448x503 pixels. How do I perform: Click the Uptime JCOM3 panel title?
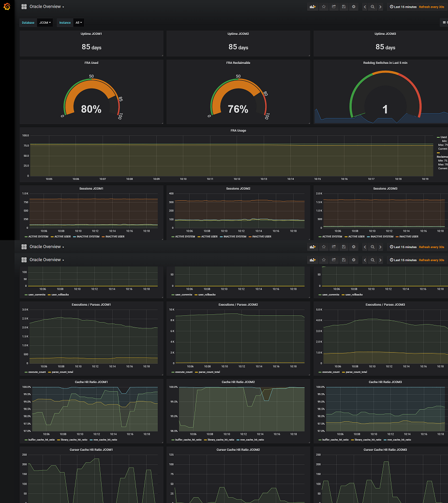(385, 34)
